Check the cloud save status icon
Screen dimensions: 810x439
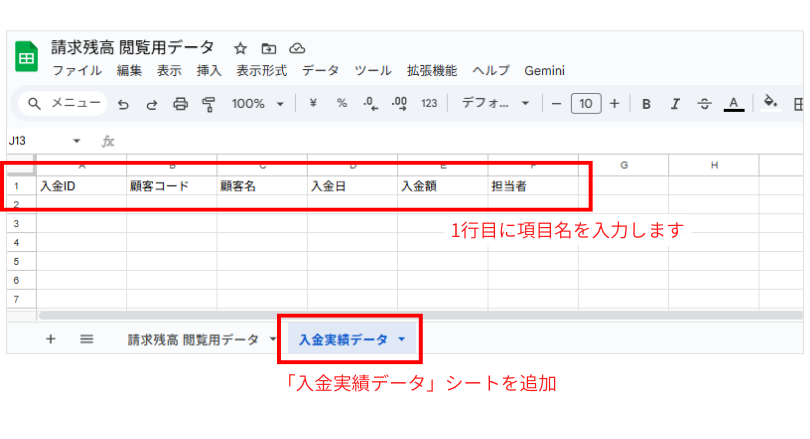click(x=297, y=49)
